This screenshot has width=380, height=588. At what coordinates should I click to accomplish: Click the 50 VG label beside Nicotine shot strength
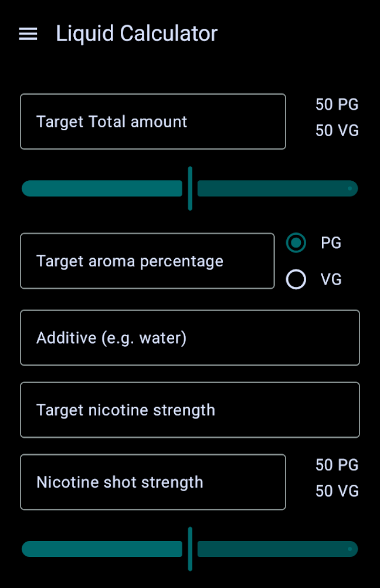point(337,491)
